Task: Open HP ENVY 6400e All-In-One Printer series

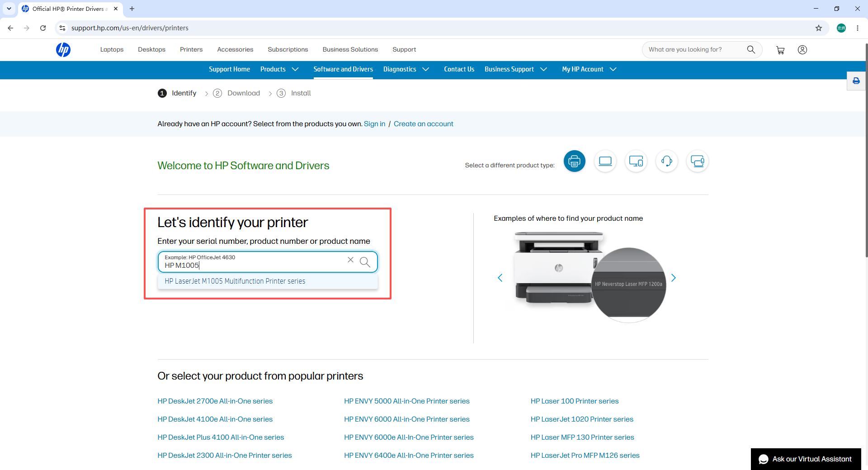Action: click(x=409, y=456)
